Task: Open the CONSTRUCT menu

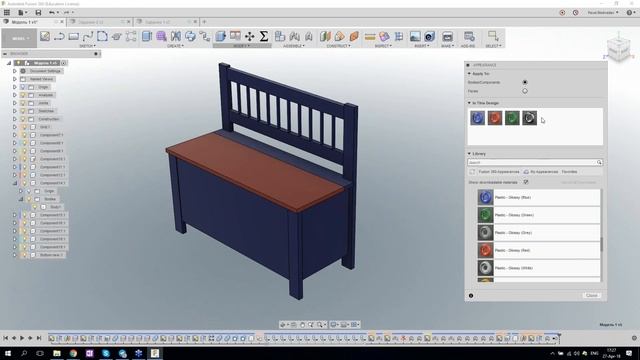Action: [338, 46]
